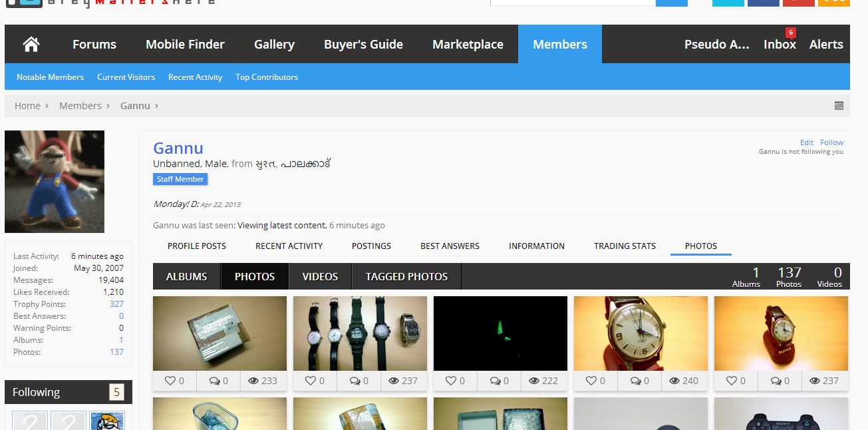
Task: Open the close-up gold watch thumbnail
Action: point(641,333)
